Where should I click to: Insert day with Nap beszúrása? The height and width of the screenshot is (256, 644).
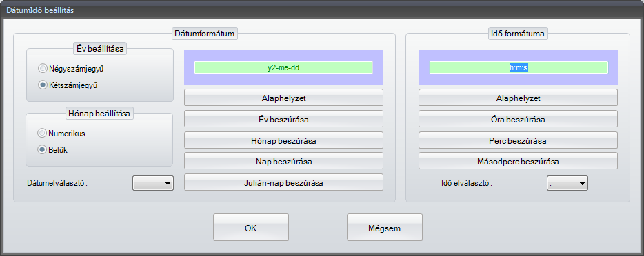click(x=283, y=162)
